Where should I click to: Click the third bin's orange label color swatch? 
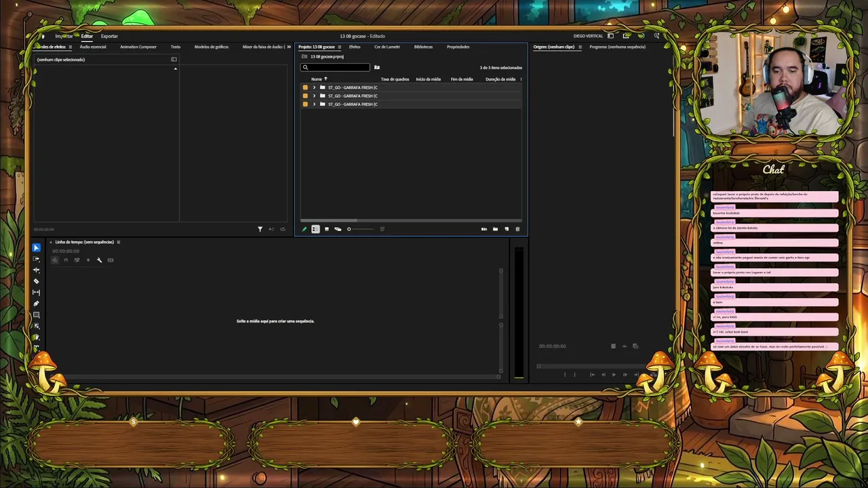(305, 104)
